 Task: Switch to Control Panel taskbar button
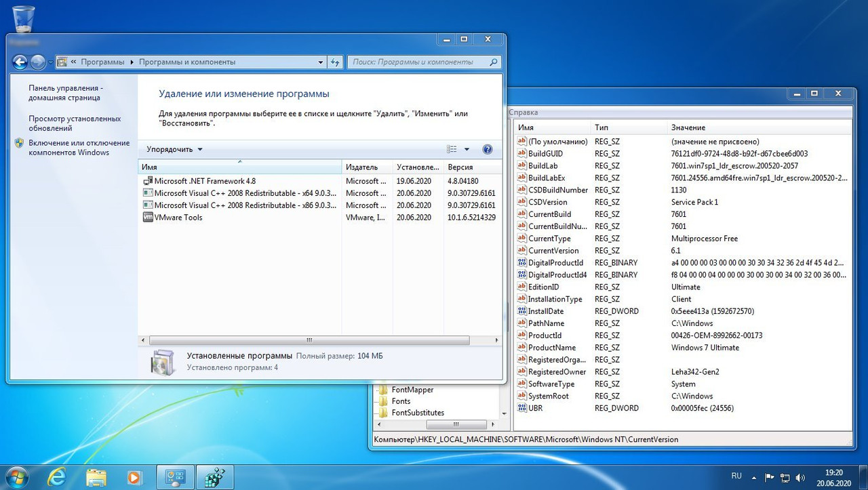click(x=175, y=477)
